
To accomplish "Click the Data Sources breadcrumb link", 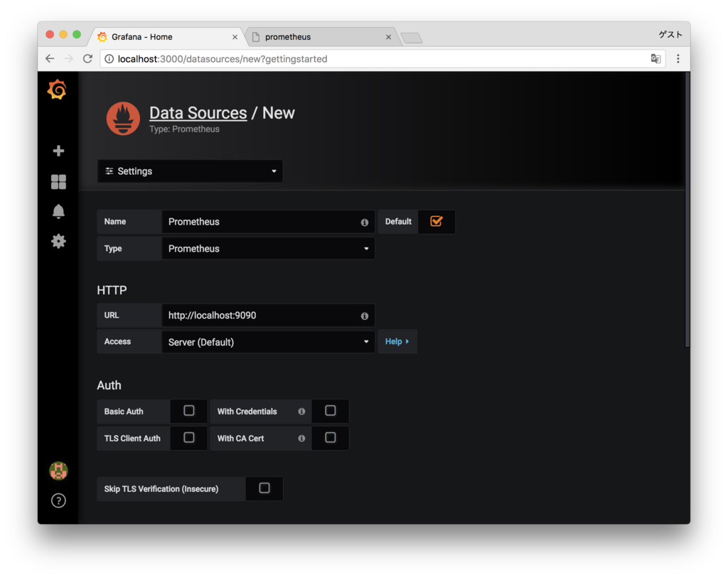I will (x=198, y=113).
